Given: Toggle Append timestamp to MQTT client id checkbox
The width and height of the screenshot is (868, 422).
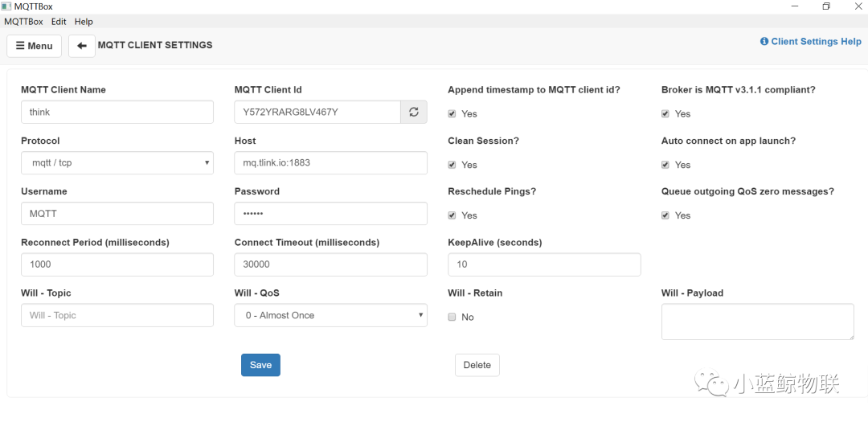Looking at the screenshot, I should (452, 113).
